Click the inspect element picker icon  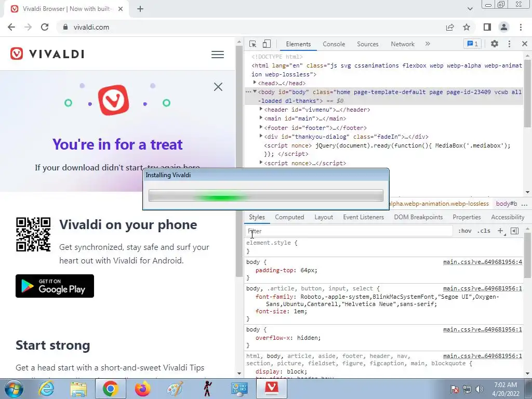[x=252, y=44]
